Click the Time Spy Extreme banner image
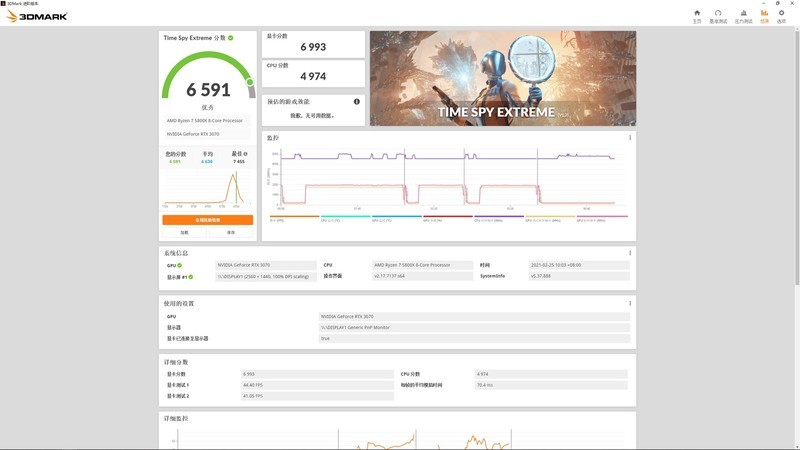Image resolution: width=800 pixels, height=450 pixels. 503,78
